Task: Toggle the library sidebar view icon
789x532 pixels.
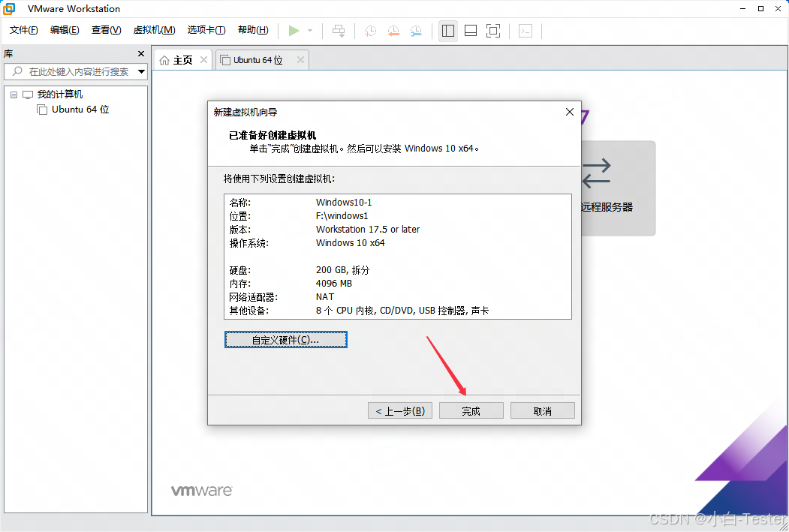Action: click(x=448, y=31)
